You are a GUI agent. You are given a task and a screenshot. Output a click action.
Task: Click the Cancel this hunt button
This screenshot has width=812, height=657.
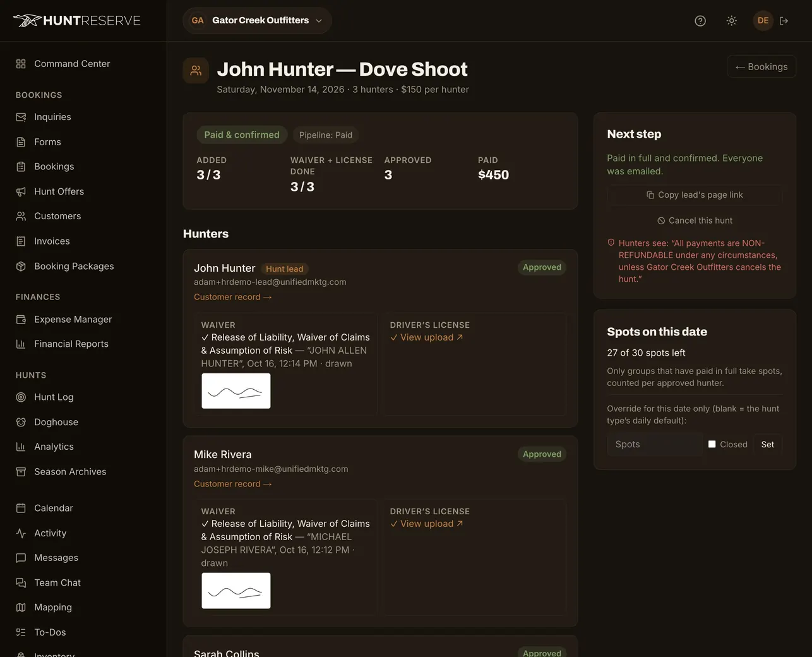pyautogui.click(x=695, y=220)
